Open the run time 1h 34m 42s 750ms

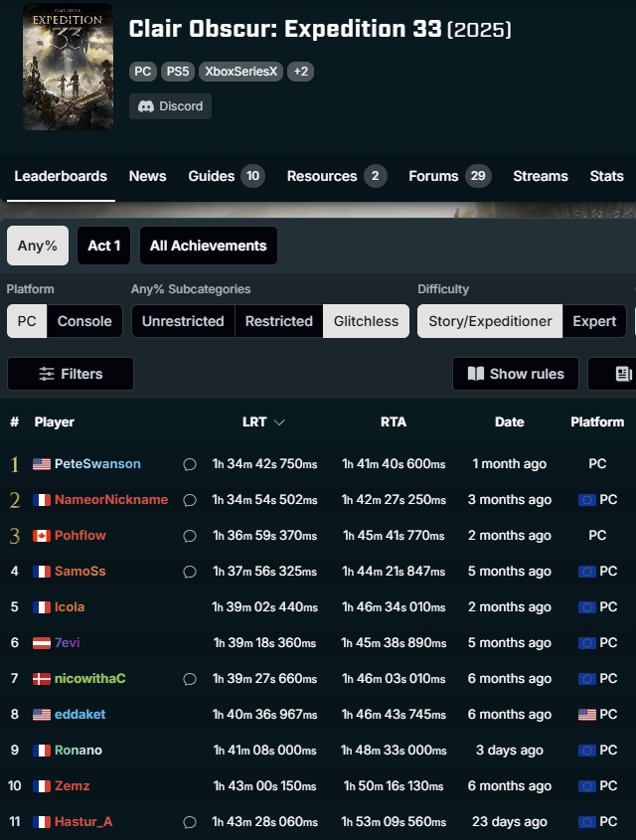(264, 464)
